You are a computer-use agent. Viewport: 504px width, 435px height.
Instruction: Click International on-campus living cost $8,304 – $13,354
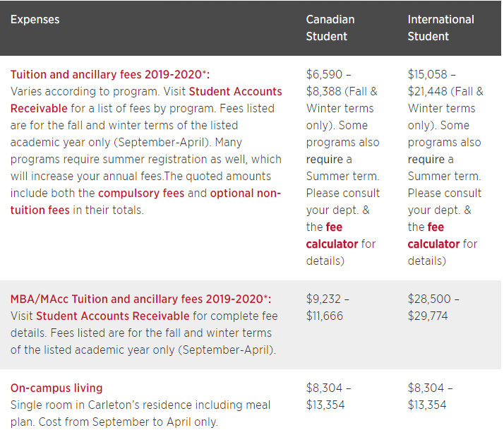pos(430,396)
